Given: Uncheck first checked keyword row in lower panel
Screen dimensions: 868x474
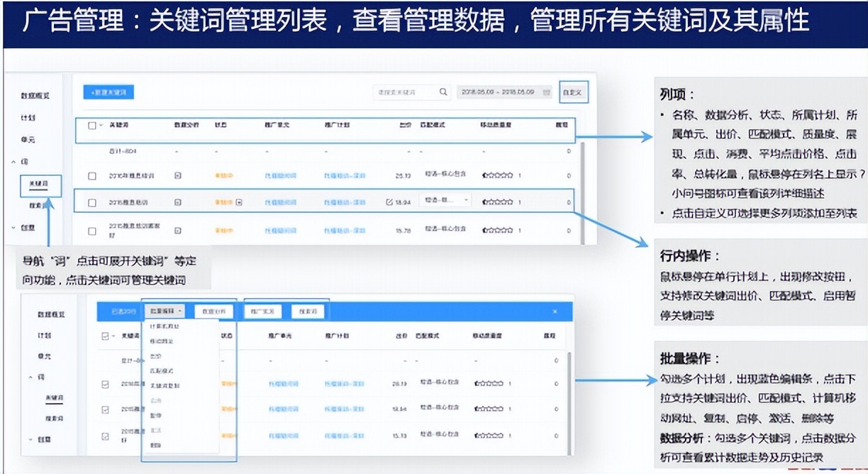Looking at the screenshot, I should coord(106,384).
